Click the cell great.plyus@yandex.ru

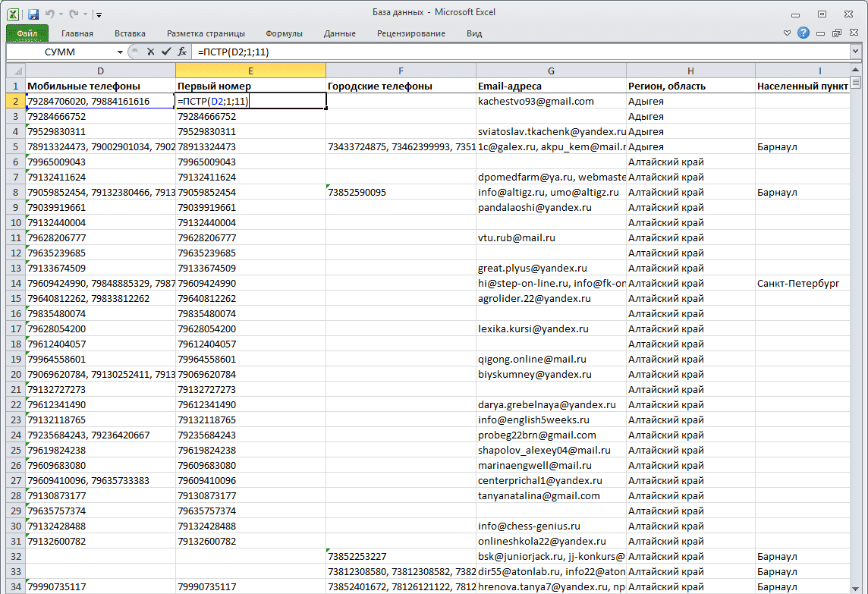tap(551, 269)
